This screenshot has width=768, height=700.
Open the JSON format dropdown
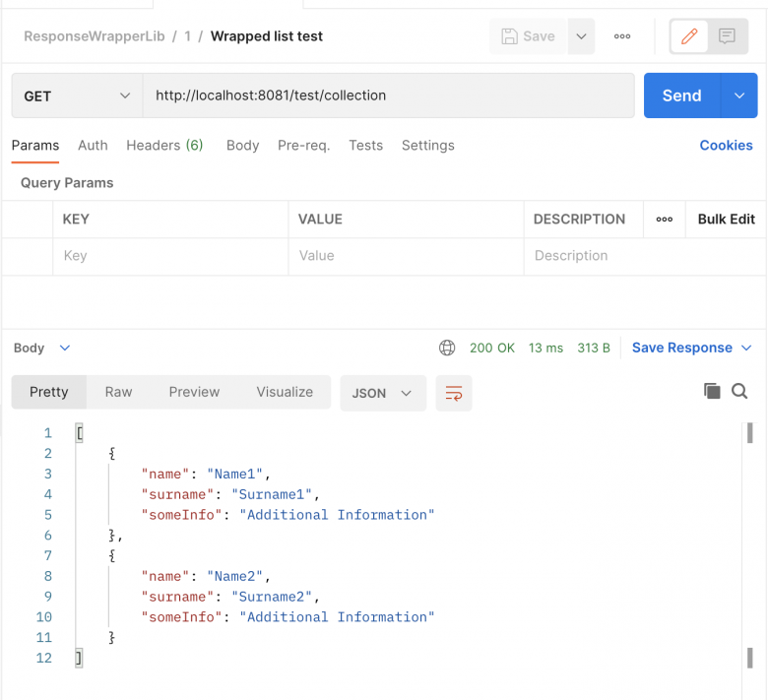pos(383,393)
